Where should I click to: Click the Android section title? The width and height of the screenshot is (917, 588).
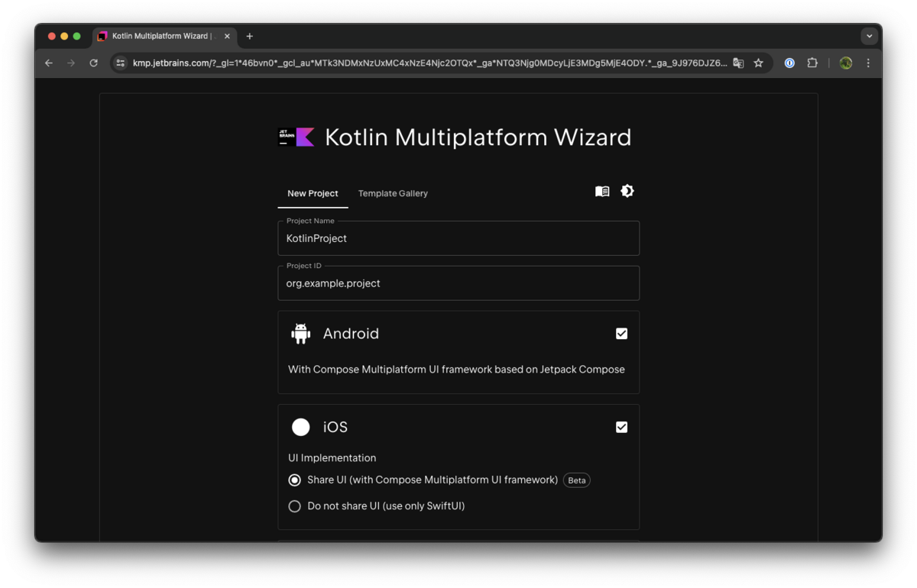(x=351, y=334)
